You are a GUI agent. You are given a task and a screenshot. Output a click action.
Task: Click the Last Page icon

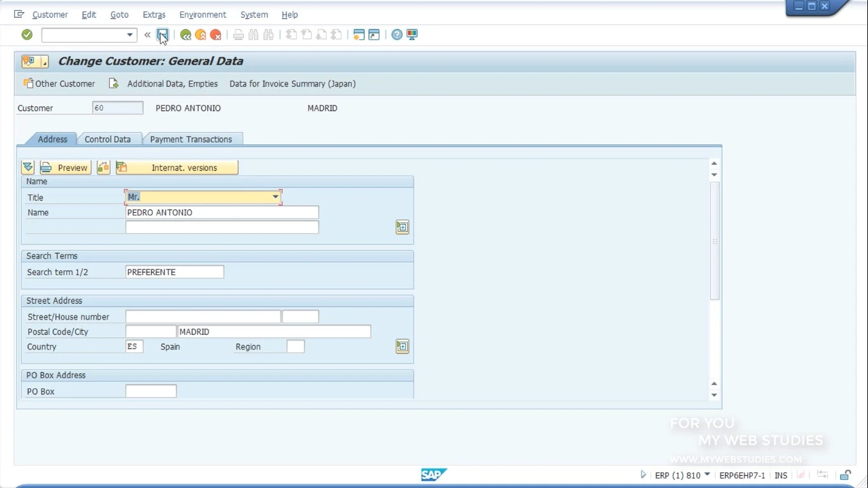pyautogui.click(x=336, y=35)
